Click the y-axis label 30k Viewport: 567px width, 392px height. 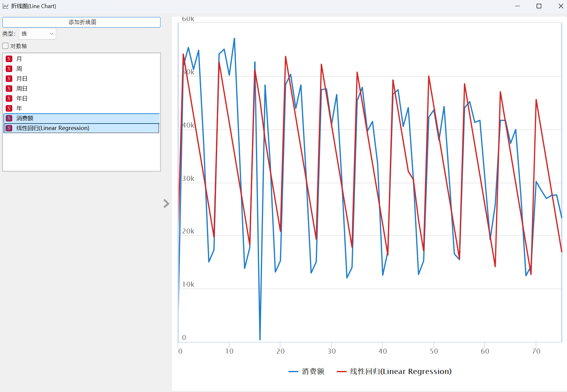(188, 178)
